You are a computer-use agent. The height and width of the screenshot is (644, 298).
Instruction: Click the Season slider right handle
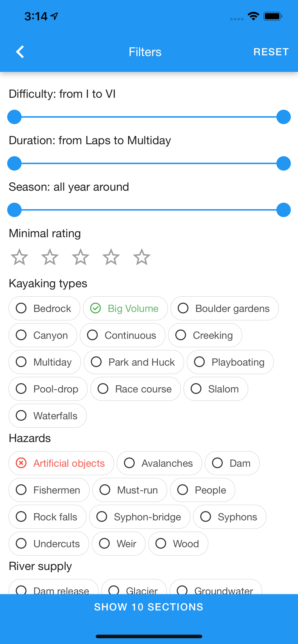283,210
